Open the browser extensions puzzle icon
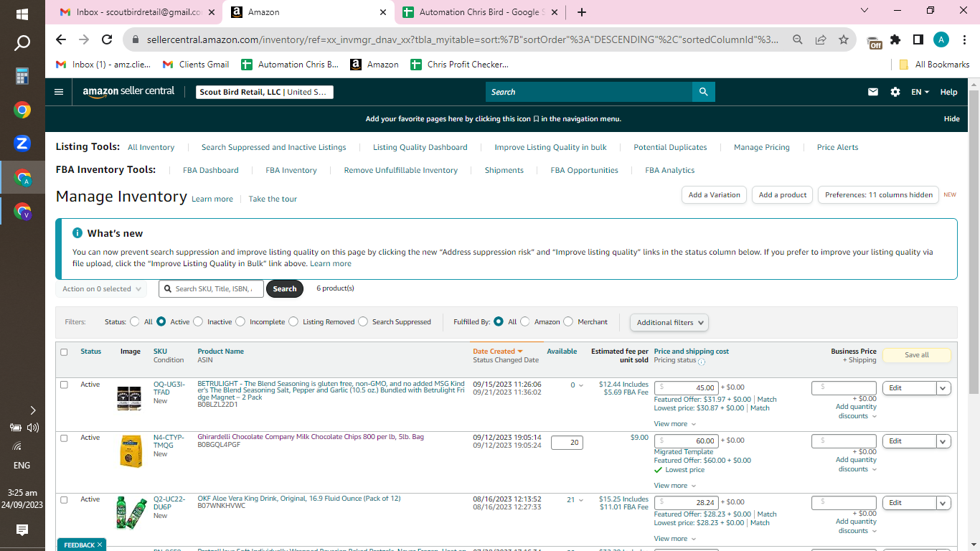The image size is (980, 551). (x=895, y=39)
